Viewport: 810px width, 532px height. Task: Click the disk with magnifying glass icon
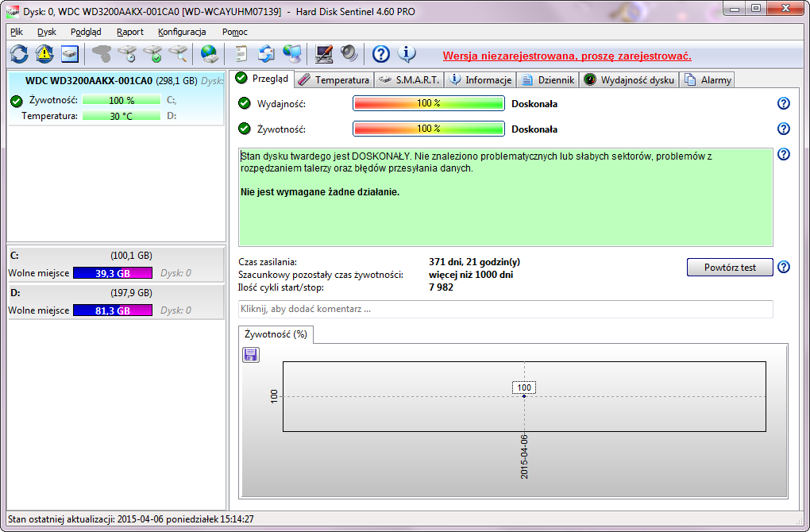click(x=178, y=54)
